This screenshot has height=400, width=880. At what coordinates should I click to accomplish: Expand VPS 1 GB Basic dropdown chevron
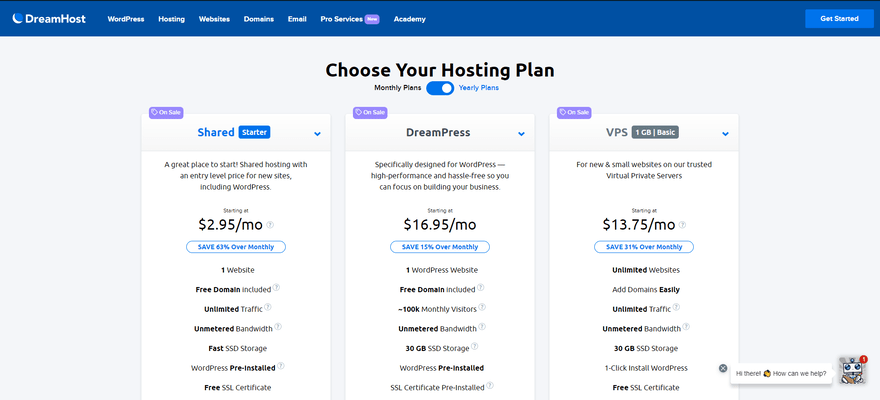(725, 134)
